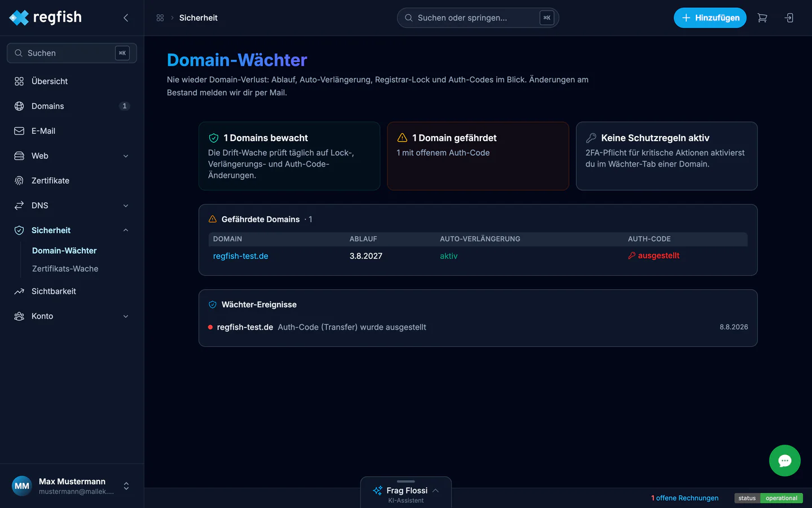Select Zertifikats-Wache submenu item

coord(65,269)
